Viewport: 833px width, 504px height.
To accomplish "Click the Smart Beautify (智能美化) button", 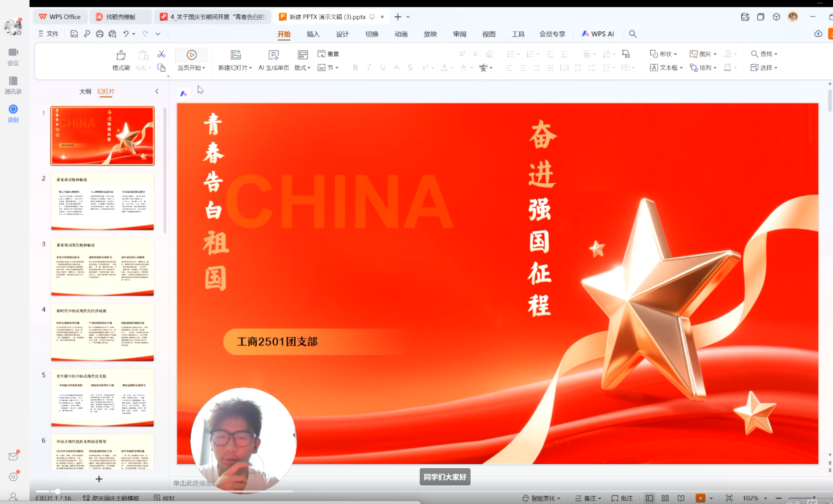I will [x=542, y=498].
